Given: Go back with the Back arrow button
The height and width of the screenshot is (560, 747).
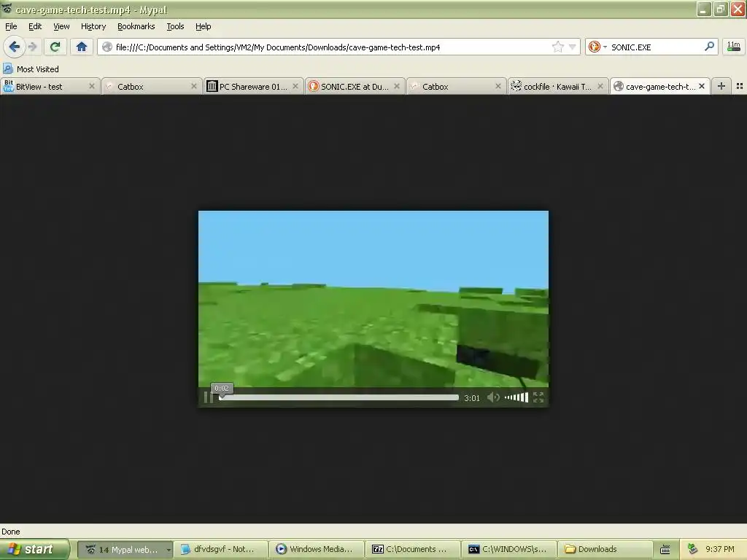Looking at the screenshot, I should (15, 47).
